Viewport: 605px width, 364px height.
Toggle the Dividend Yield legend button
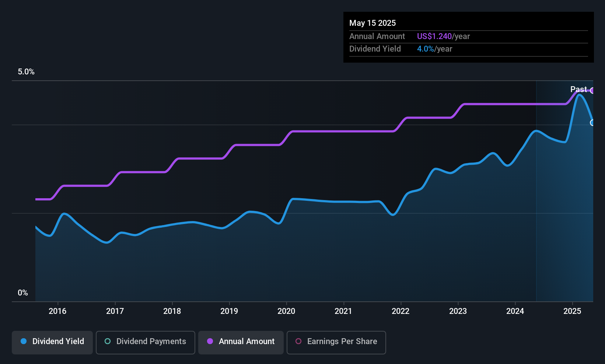point(52,342)
